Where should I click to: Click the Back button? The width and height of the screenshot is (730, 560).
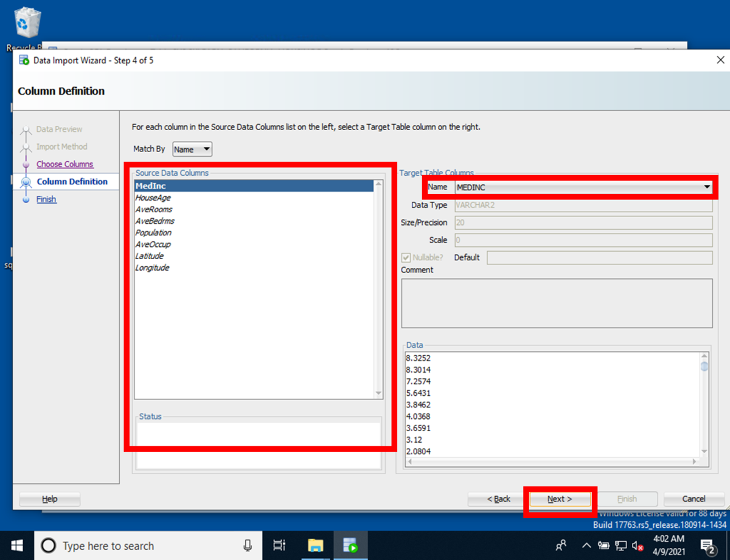pos(498,499)
